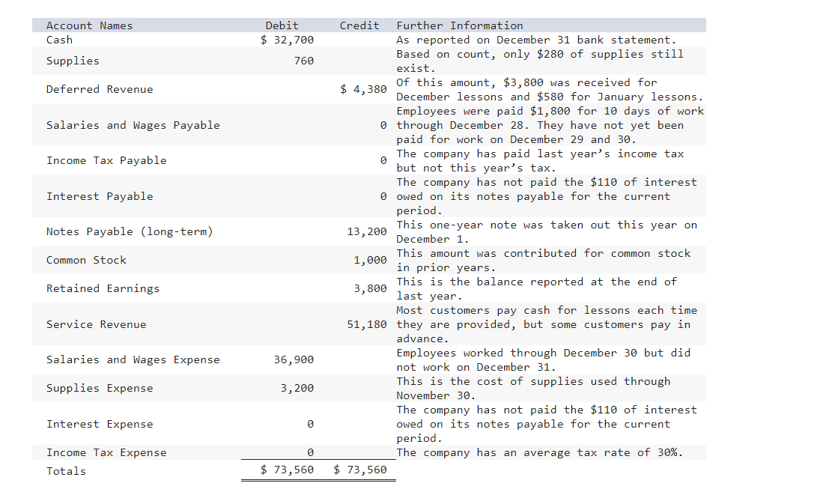Select the Totals row label
Viewport: 838px width, 504px height.
click(63, 471)
